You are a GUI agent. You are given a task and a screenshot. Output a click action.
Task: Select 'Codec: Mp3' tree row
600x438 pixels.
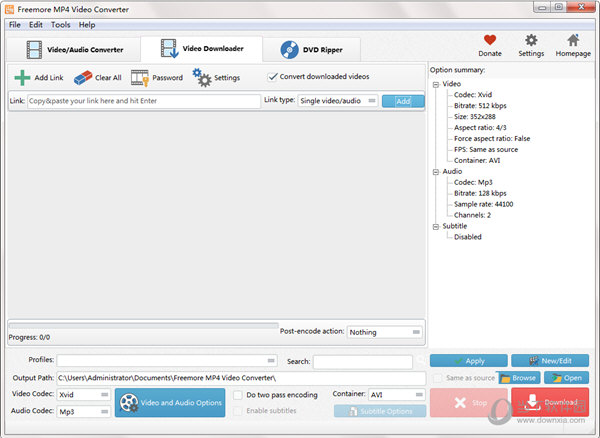473,182
